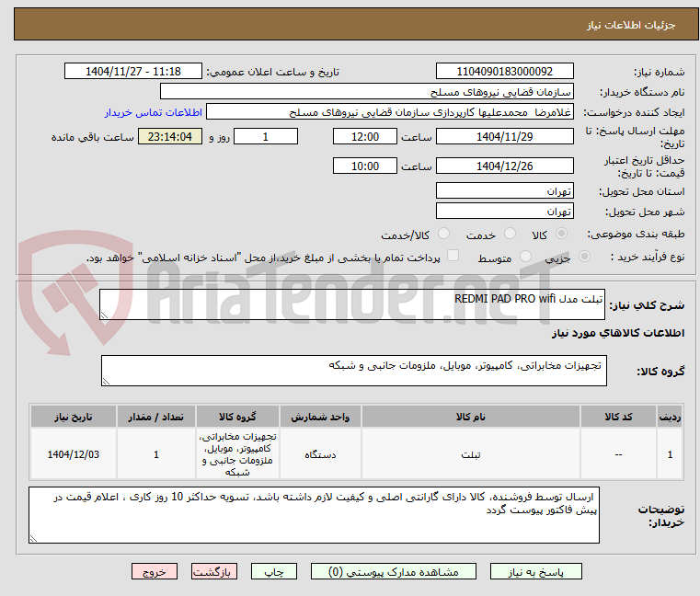Click the اطلاعات کالاهای مورد نیاز heading
Image resolution: width=700 pixels, height=596 pixels.
click(618, 333)
